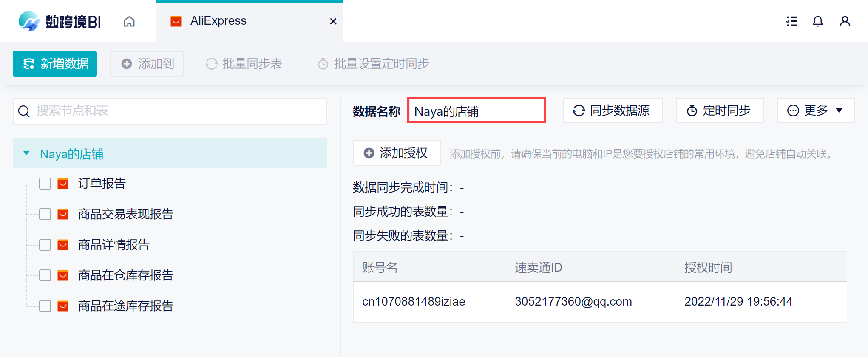The height and width of the screenshot is (357, 868).
Task: Check the 商品在仓库存报告 checkbox
Action: coord(45,275)
